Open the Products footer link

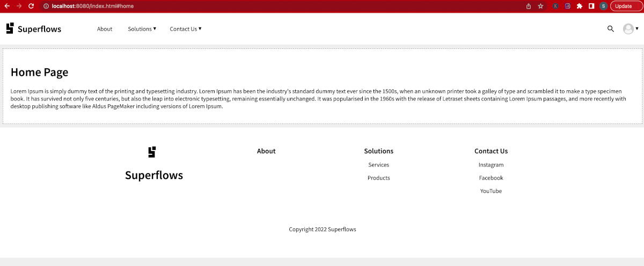[x=379, y=178]
